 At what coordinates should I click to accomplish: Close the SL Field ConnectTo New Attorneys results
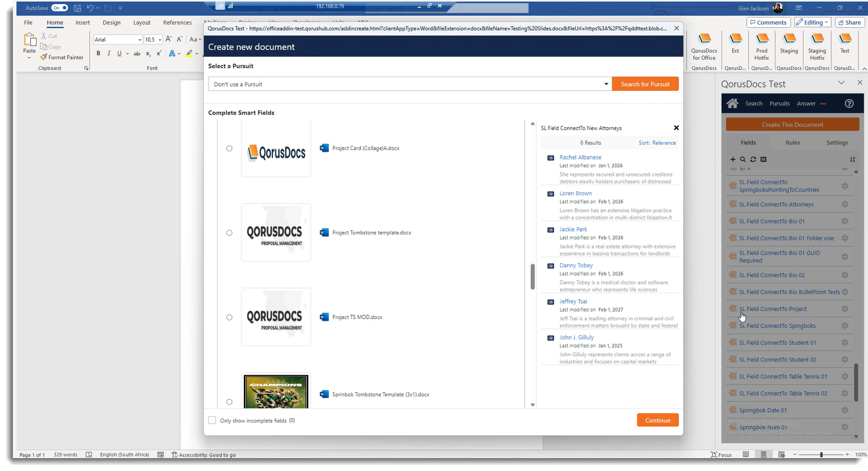(x=676, y=128)
